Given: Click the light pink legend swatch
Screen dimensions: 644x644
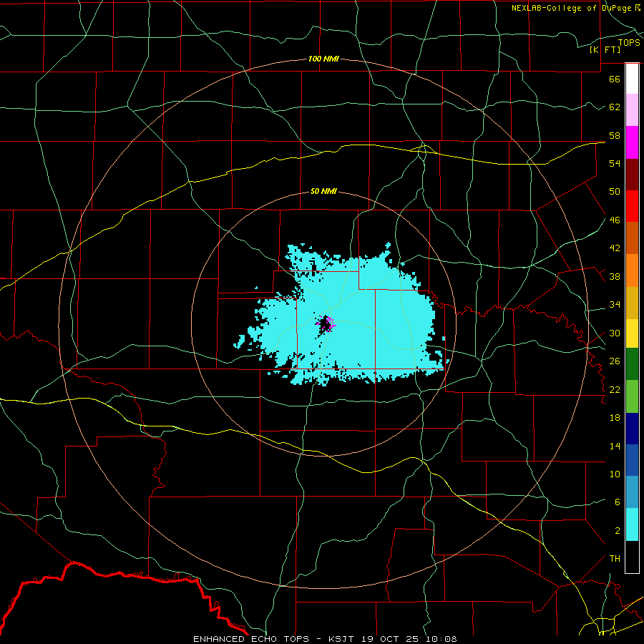Looking at the screenshot, I should pos(632,110).
